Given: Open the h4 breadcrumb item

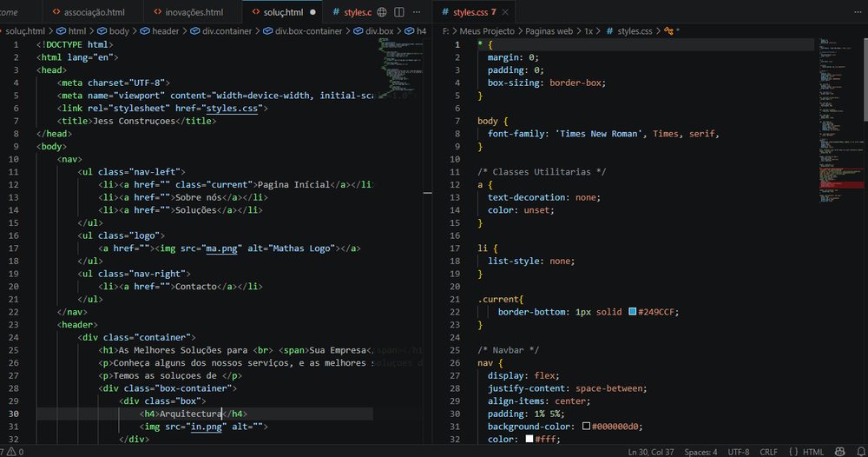Looking at the screenshot, I should click(x=416, y=31).
